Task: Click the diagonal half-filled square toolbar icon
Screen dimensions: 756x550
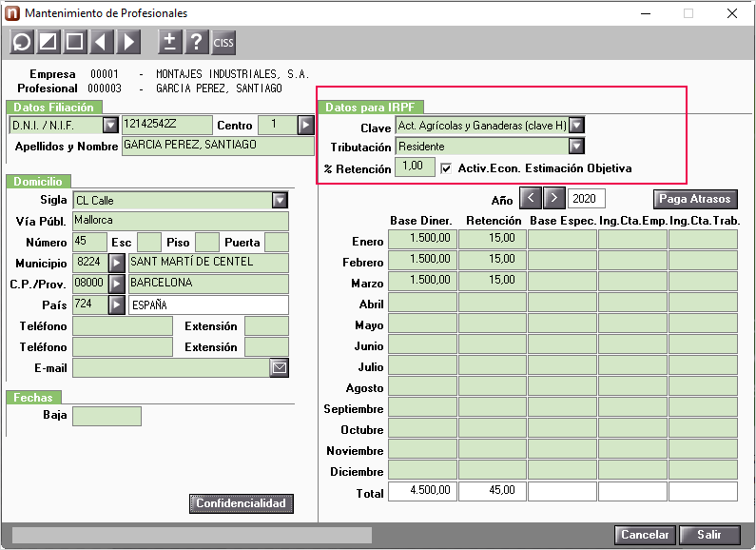Action: (48, 42)
